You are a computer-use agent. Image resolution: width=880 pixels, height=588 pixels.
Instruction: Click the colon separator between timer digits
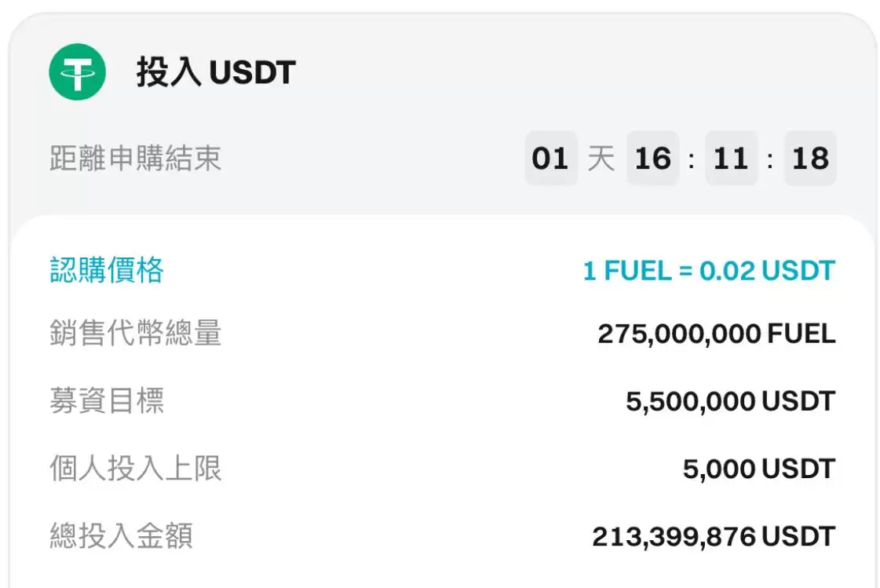click(x=692, y=159)
